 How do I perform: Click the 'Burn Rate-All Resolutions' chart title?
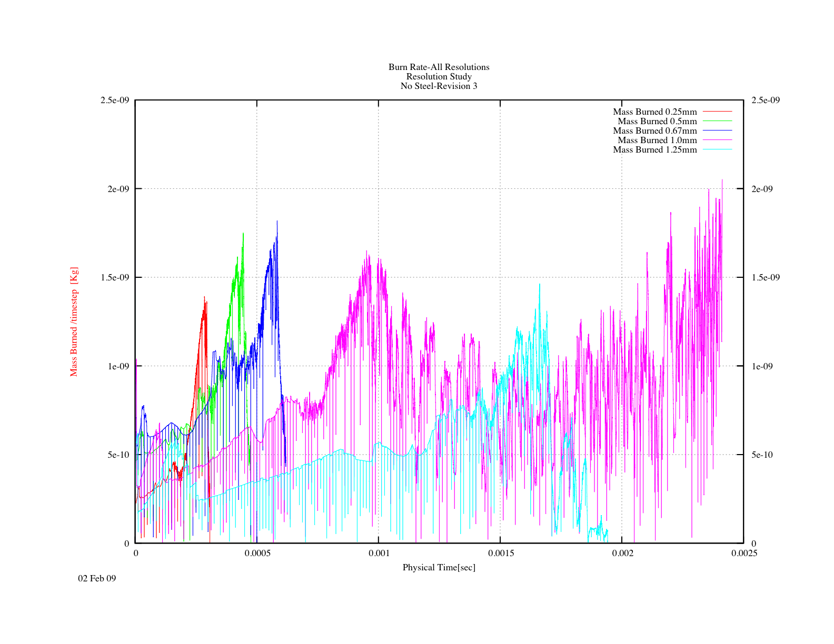[x=439, y=67]
